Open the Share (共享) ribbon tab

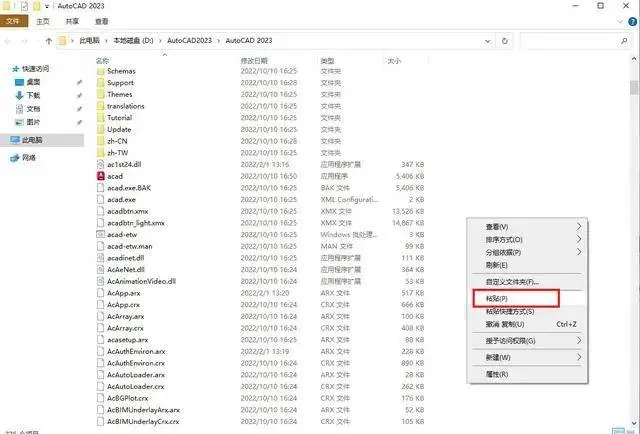point(72,21)
